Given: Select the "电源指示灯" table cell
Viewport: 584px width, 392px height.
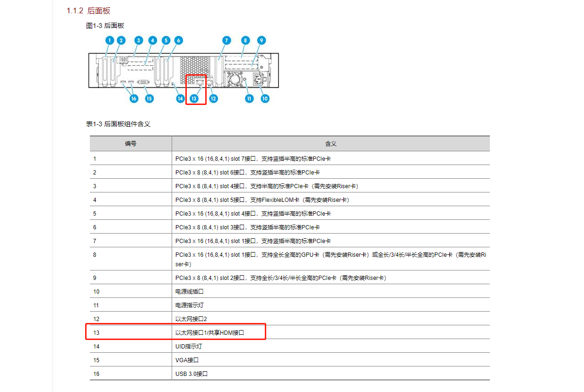Looking at the screenshot, I should (x=331, y=305).
